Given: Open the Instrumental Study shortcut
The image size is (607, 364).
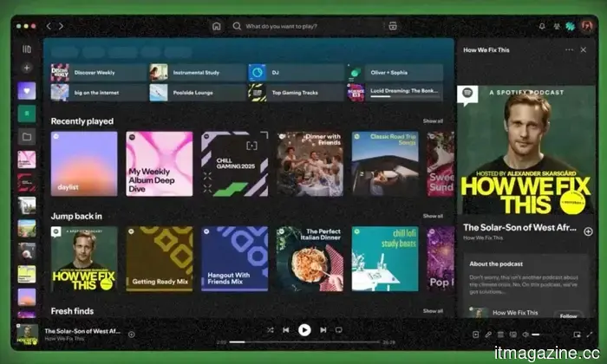Looking at the screenshot, I should pos(197,72).
